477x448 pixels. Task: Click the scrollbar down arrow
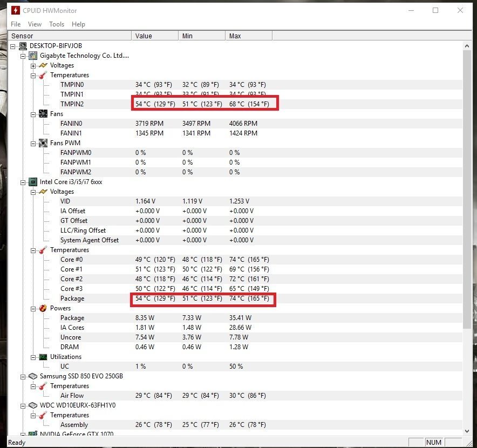[467, 431]
